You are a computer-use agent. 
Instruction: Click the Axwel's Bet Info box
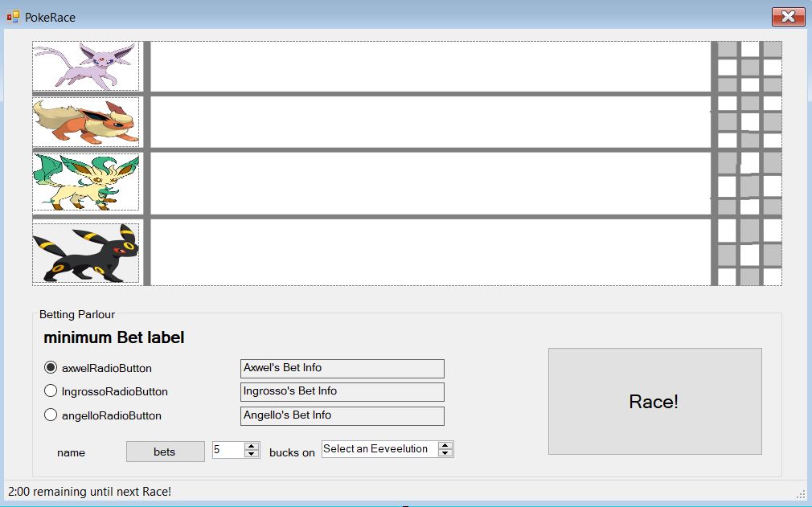coord(342,368)
